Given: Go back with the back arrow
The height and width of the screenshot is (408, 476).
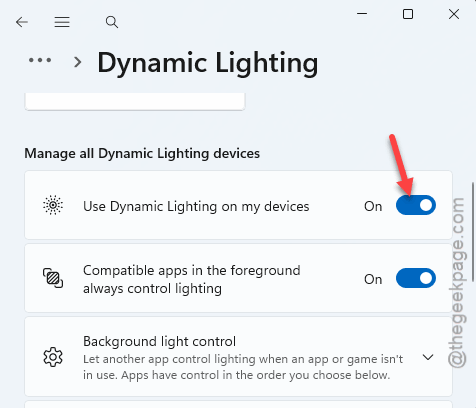Looking at the screenshot, I should [22, 22].
